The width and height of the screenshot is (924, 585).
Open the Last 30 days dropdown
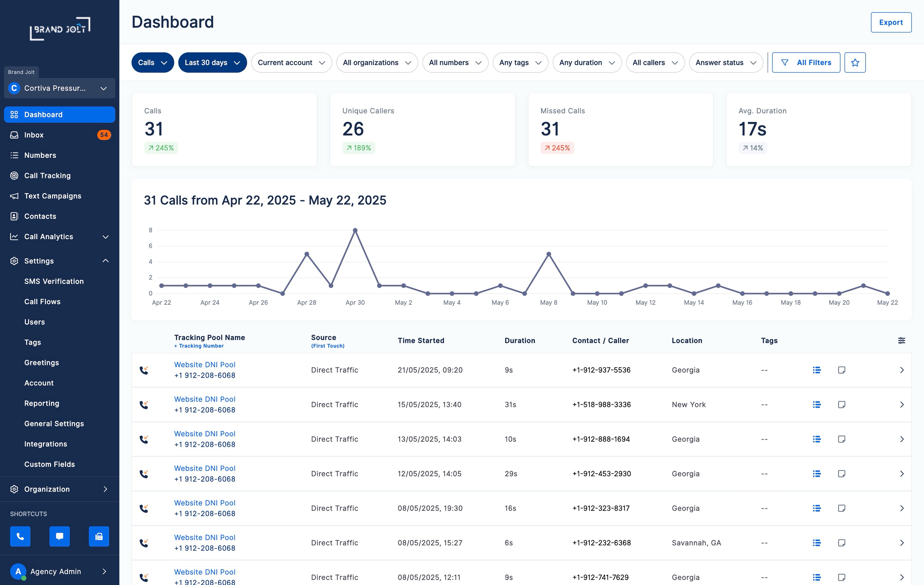[x=212, y=63]
